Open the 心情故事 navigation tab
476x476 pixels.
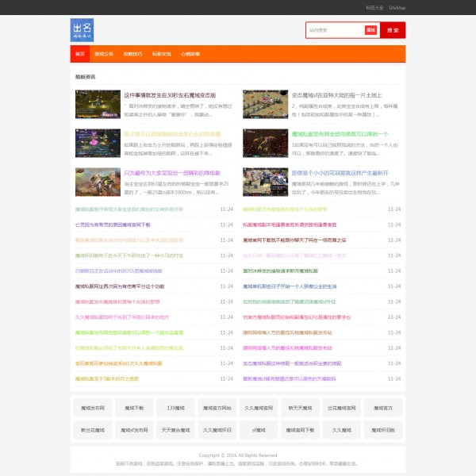tap(190, 54)
